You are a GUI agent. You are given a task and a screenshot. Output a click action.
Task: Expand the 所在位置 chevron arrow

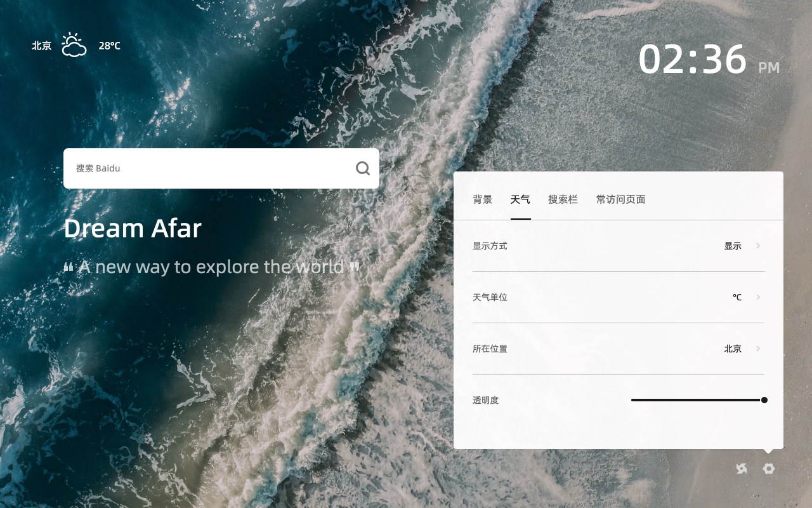[x=758, y=349]
